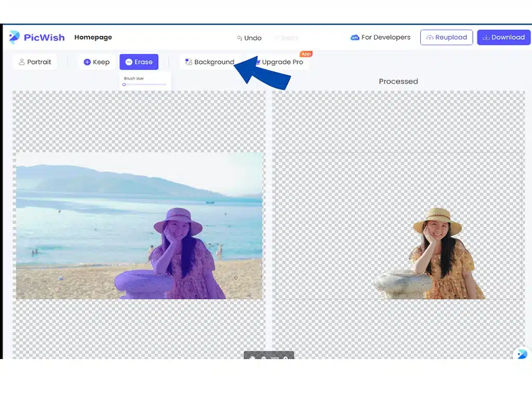The height and width of the screenshot is (399, 532).
Task: Expand the For Developers menu
Action: coord(380,37)
